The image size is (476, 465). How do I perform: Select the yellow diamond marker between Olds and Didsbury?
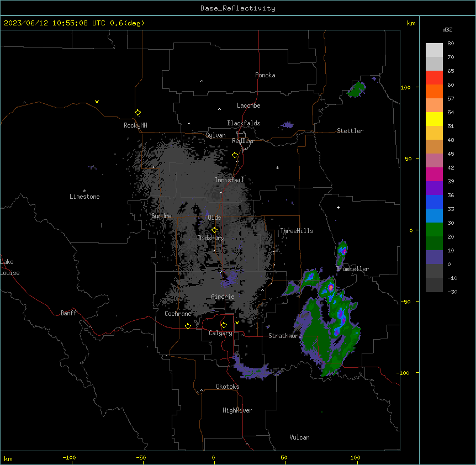point(215,230)
